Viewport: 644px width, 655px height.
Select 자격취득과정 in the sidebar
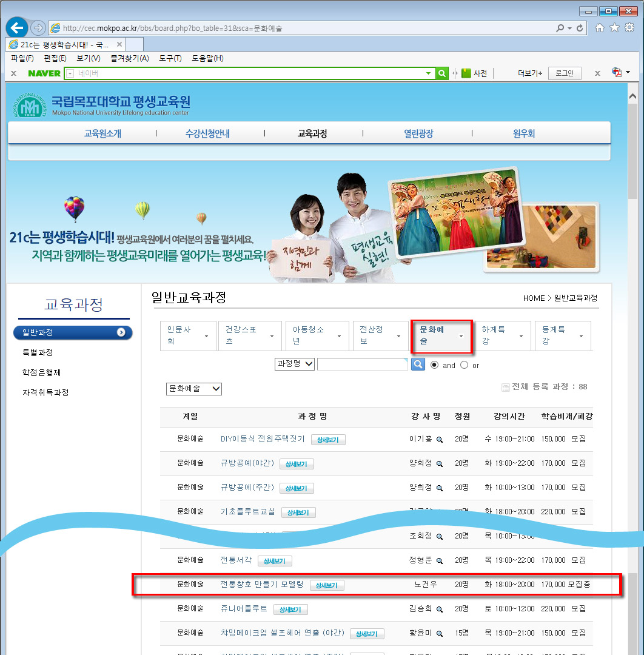pyautogui.click(x=45, y=392)
